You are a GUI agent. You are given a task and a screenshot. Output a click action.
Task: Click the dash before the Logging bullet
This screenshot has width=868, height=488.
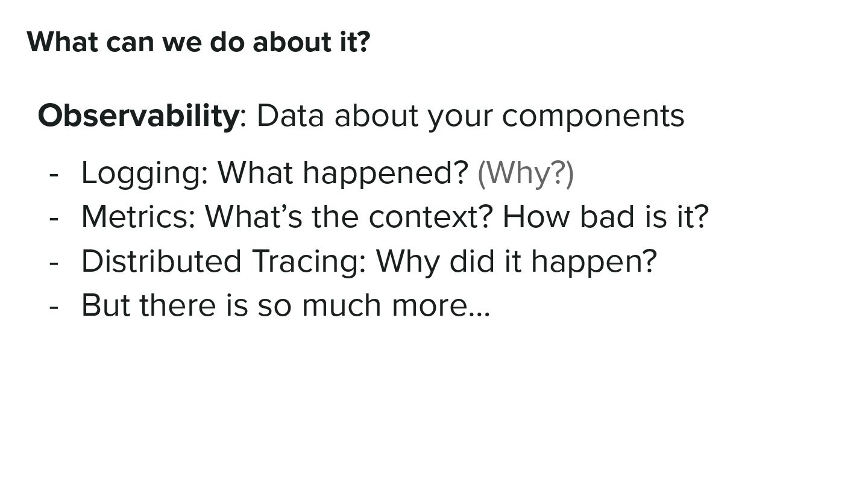pos(54,175)
